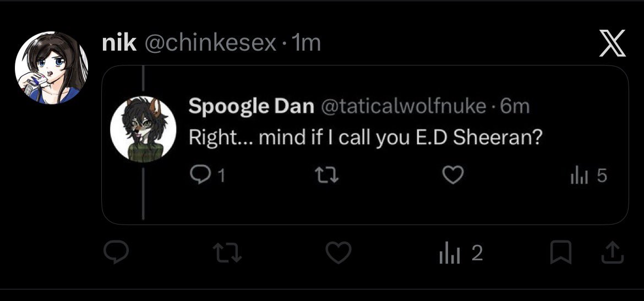Screen dimensions: 644x301
Task: Like Spoogle Dan's quoted tweet
Action: 452,176
